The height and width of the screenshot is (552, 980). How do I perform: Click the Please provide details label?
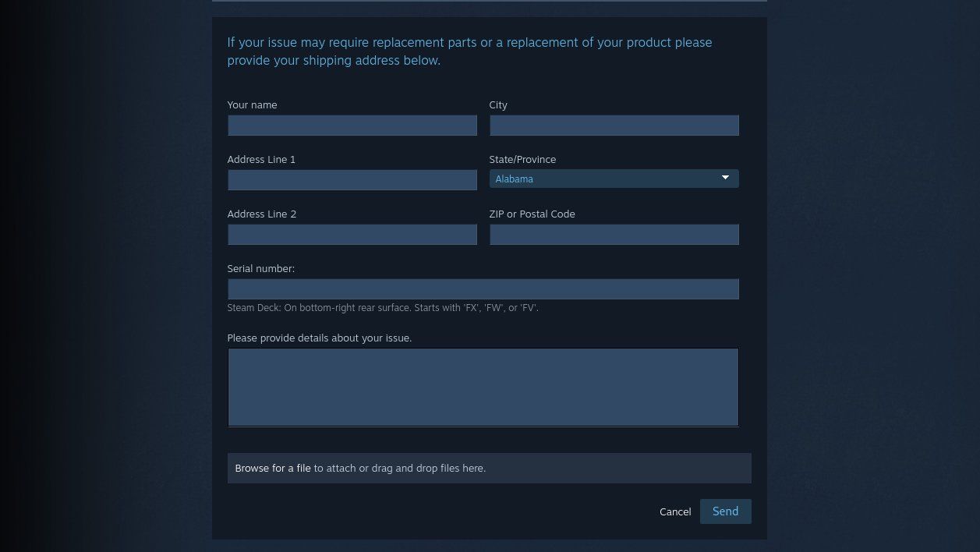click(319, 338)
